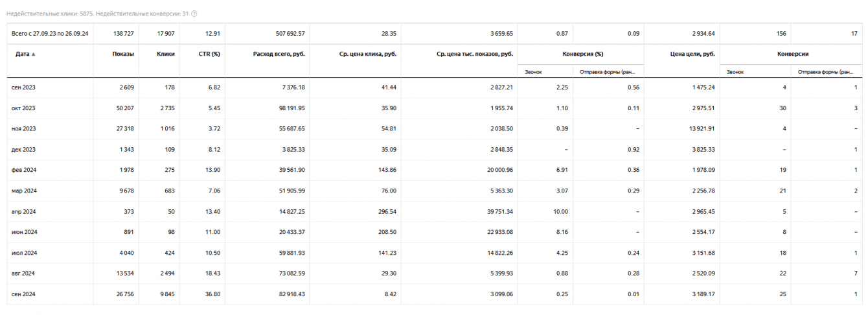Click Отправка формы subheader under Конверсии
This screenshot has height=315, width=868.
(x=826, y=72)
